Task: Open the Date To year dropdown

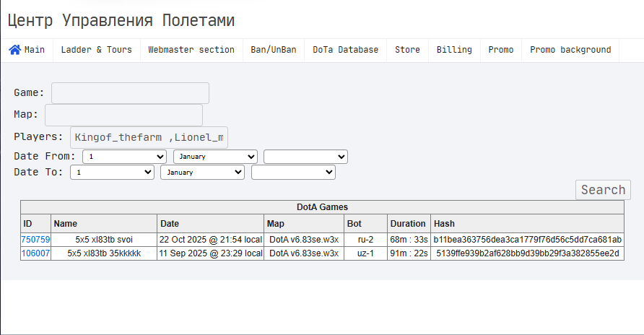Action: (x=293, y=173)
